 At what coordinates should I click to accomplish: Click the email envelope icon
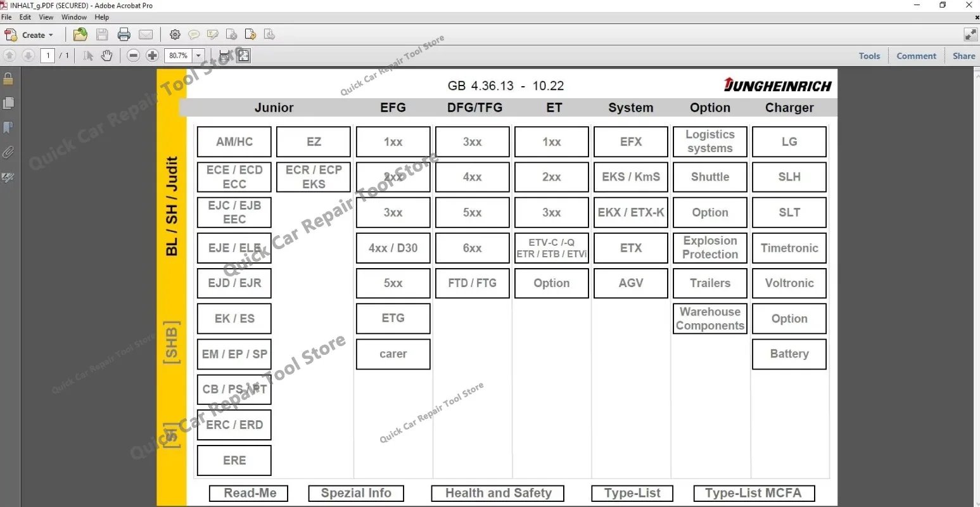[x=146, y=35]
